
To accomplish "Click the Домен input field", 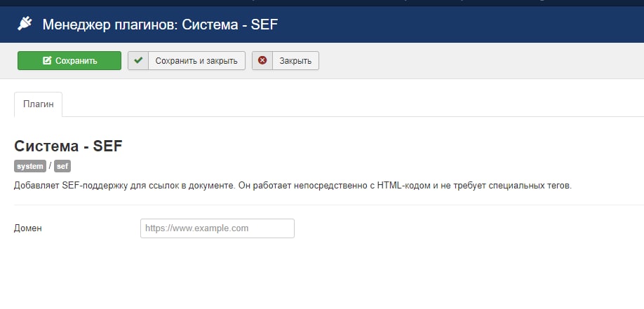I will [217, 228].
